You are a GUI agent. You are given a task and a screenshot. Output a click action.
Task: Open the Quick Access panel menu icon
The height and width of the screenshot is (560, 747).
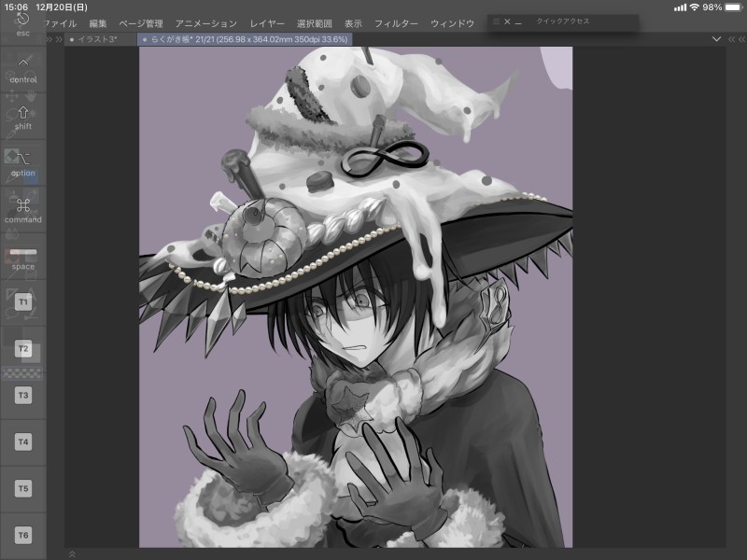tap(496, 21)
